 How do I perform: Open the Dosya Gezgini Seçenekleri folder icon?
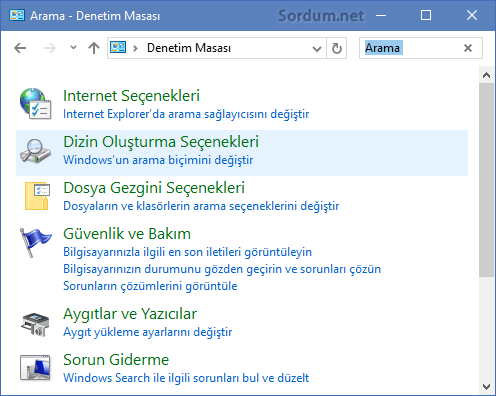(x=37, y=196)
